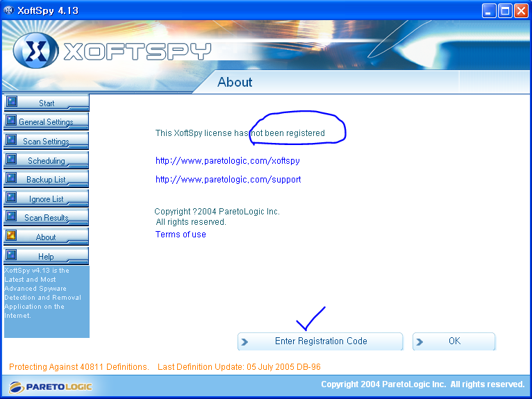The image size is (532, 399).
Task: Open the Terms of use link
Action: click(x=181, y=235)
